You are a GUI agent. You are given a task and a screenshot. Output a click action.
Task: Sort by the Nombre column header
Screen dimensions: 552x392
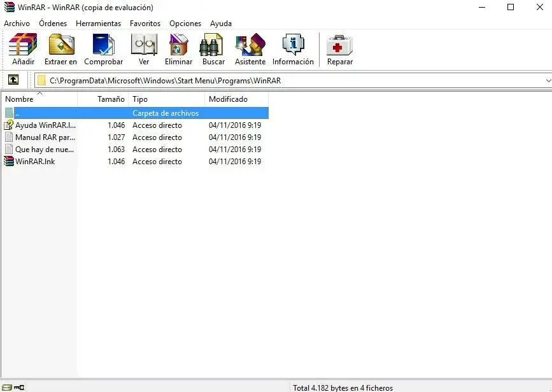(x=39, y=99)
